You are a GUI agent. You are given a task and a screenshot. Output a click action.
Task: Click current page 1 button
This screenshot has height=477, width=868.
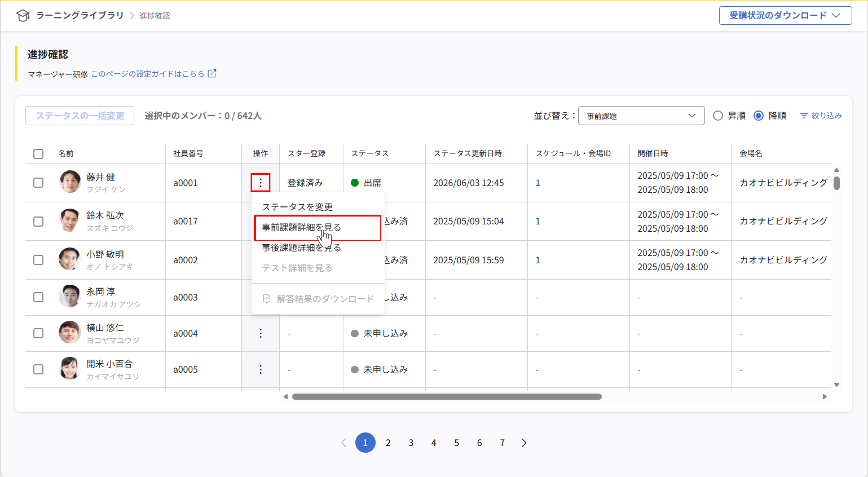tap(365, 443)
